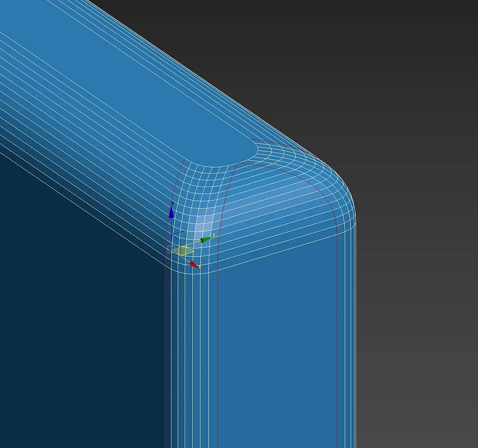Select the green Y axis gizmo arrow

pos(206,240)
